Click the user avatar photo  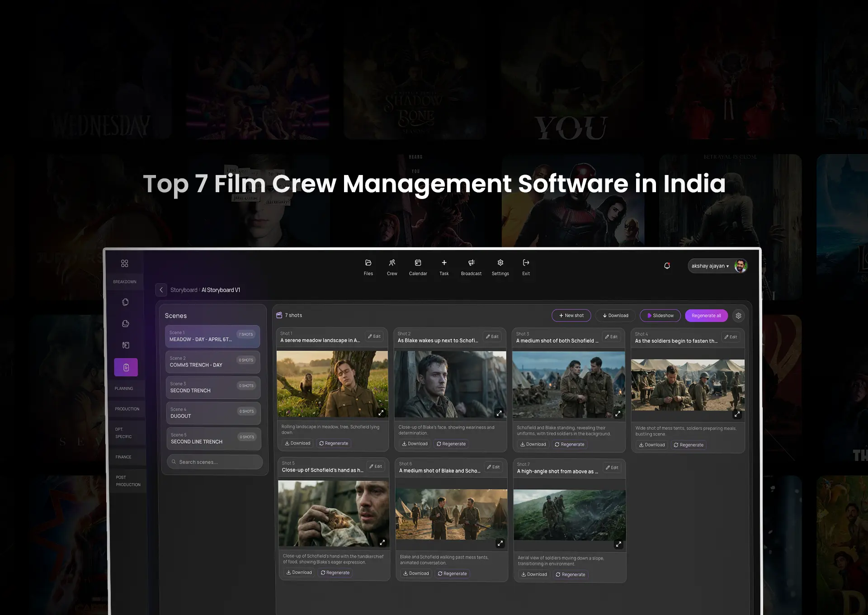740,266
